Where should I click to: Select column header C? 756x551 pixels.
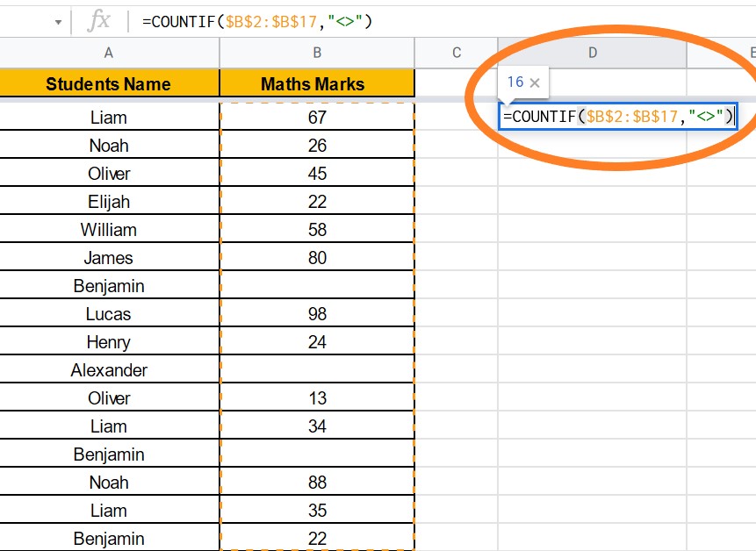[456, 53]
